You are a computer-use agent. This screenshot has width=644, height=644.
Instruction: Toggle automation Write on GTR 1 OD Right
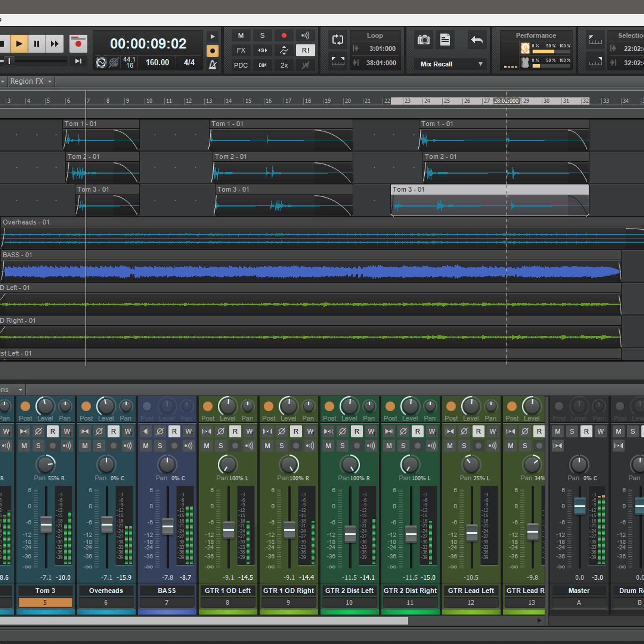pyautogui.click(x=310, y=431)
